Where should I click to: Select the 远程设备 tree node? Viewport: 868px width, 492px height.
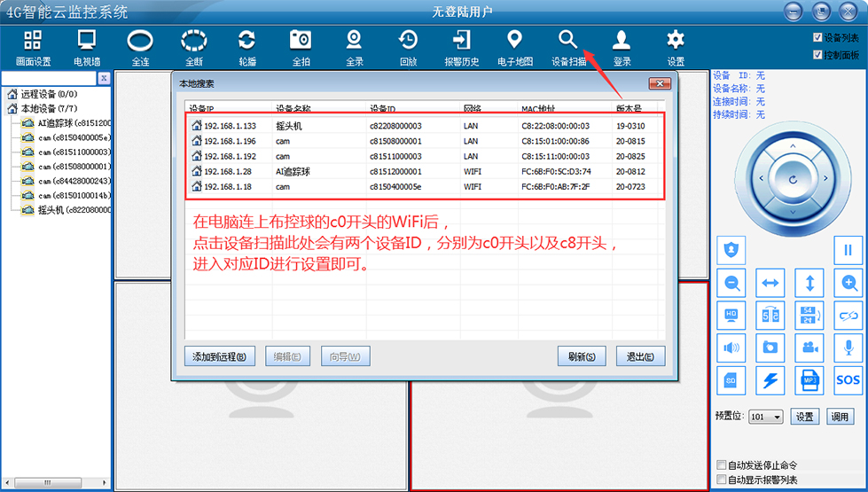[x=48, y=94]
